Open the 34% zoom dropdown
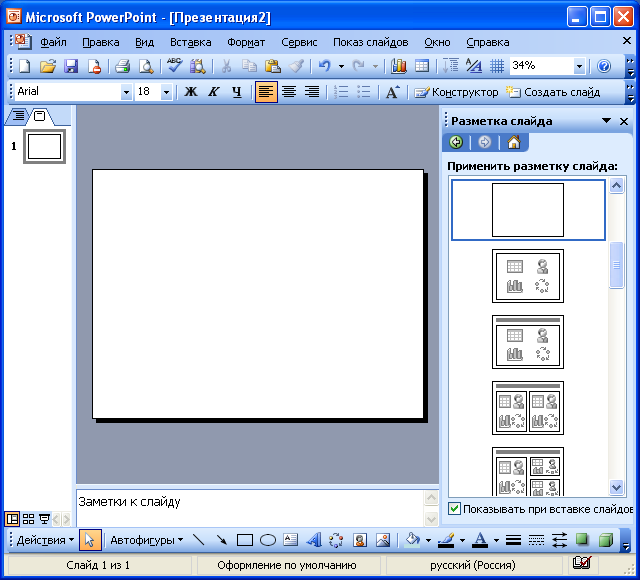The image size is (640, 580). click(x=579, y=66)
